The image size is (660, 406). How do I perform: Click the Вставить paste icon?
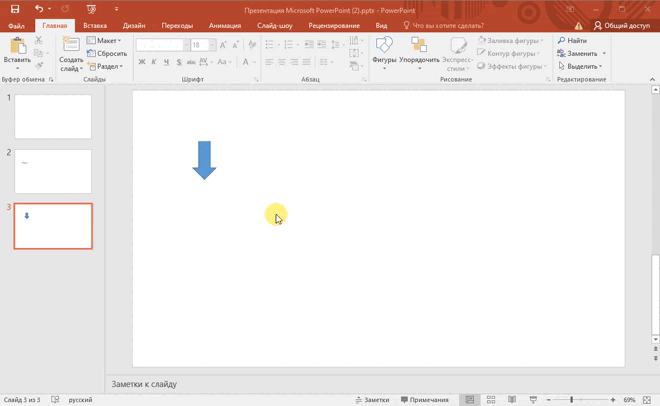[18, 45]
